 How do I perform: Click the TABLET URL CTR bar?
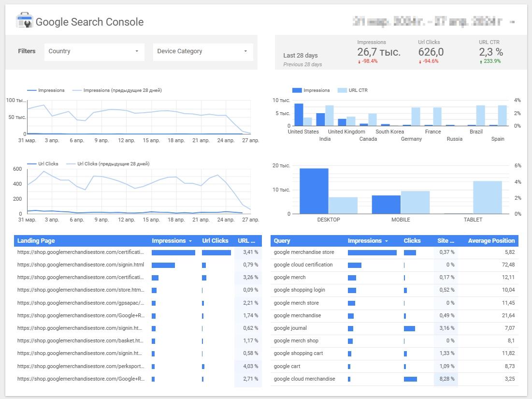coord(487,197)
